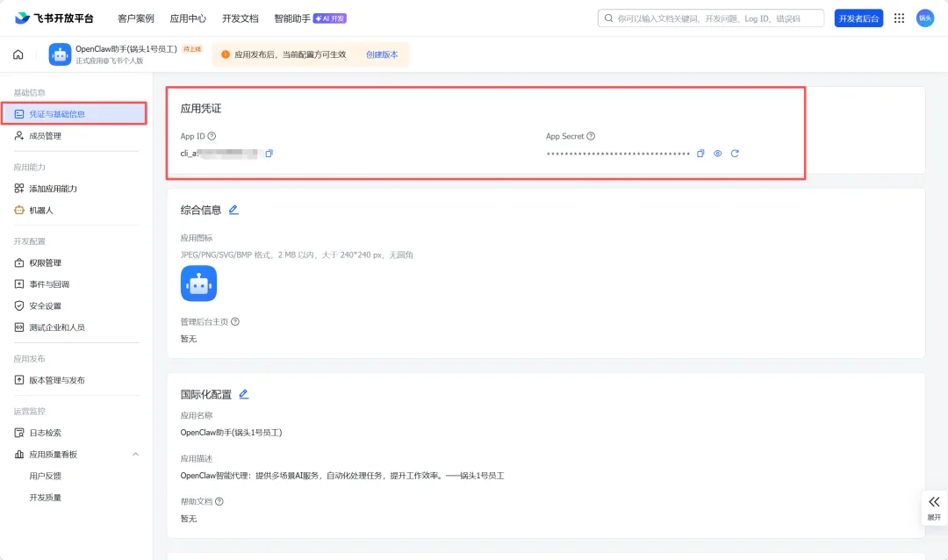
Task: Open 客户案例 menu
Action: pyautogui.click(x=136, y=18)
